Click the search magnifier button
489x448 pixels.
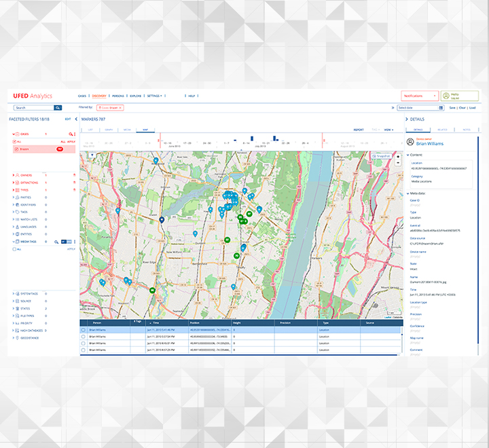click(x=58, y=107)
